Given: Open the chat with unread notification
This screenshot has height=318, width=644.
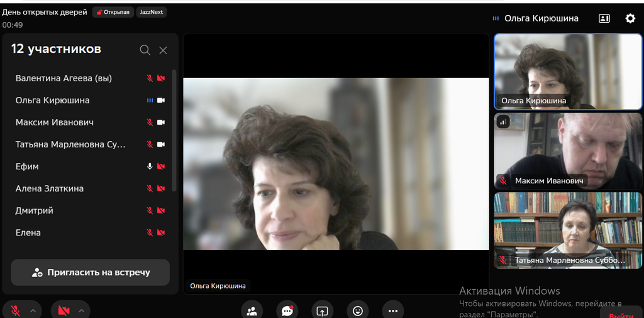Looking at the screenshot, I should pos(287,310).
